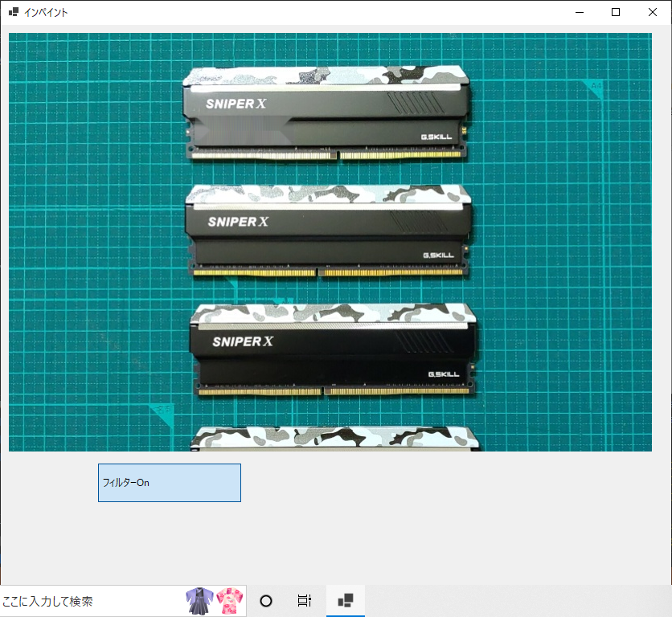Open the app icon in title bar
The width and height of the screenshot is (672, 617).
point(14,12)
